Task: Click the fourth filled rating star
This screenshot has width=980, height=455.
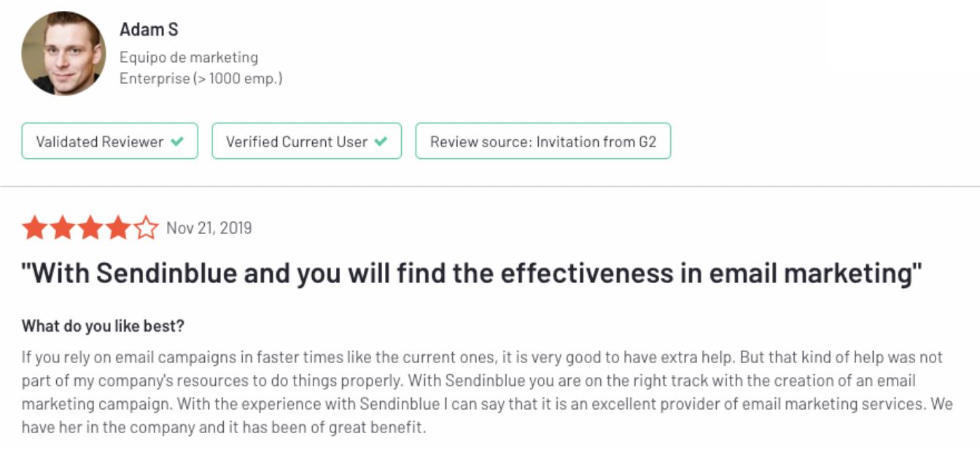Action: pos(118,228)
